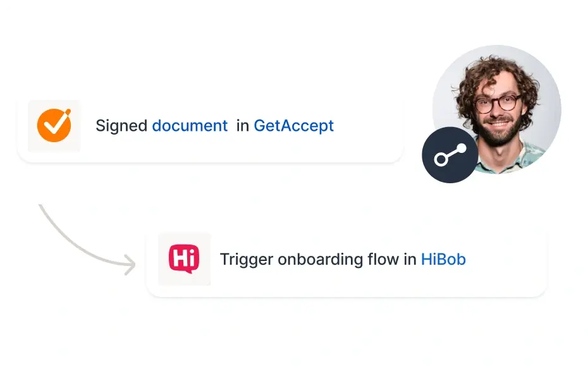The image size is (588, 369).
Task: Click the arrowhead pointing at HiBob card
Action: [x=130, y=265]
